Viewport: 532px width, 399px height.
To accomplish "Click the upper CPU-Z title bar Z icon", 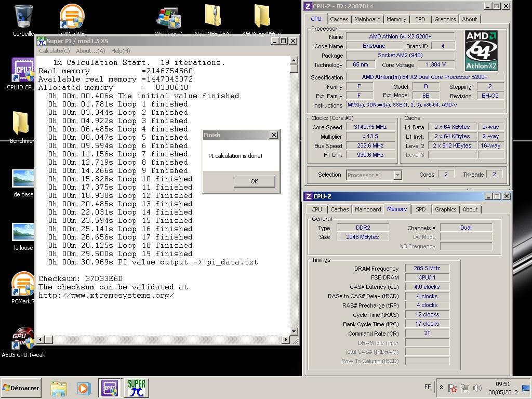I will click(x=308, y=6).
